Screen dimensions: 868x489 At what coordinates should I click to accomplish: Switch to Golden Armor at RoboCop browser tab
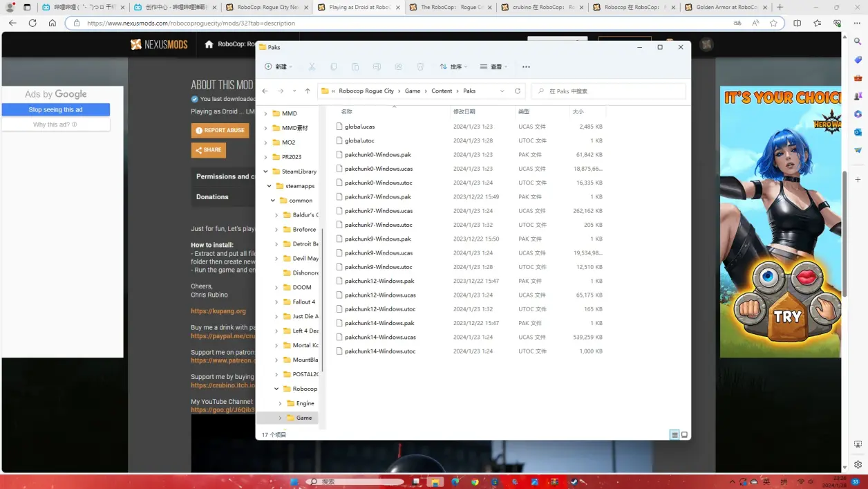coord(726,7)
